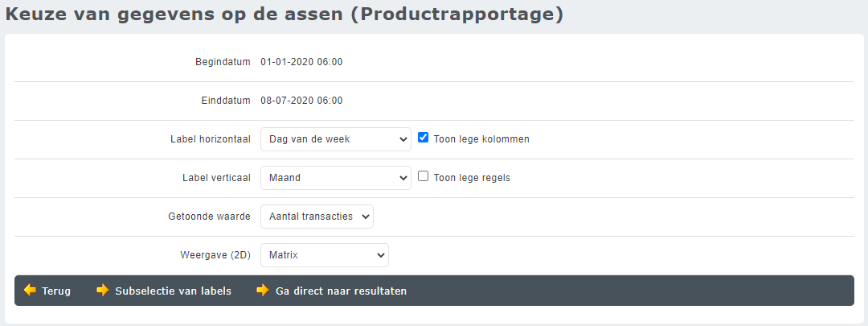Go back via the Terug link
The image size is (868, 326).
pyautogui.click(x=56, y=291)
